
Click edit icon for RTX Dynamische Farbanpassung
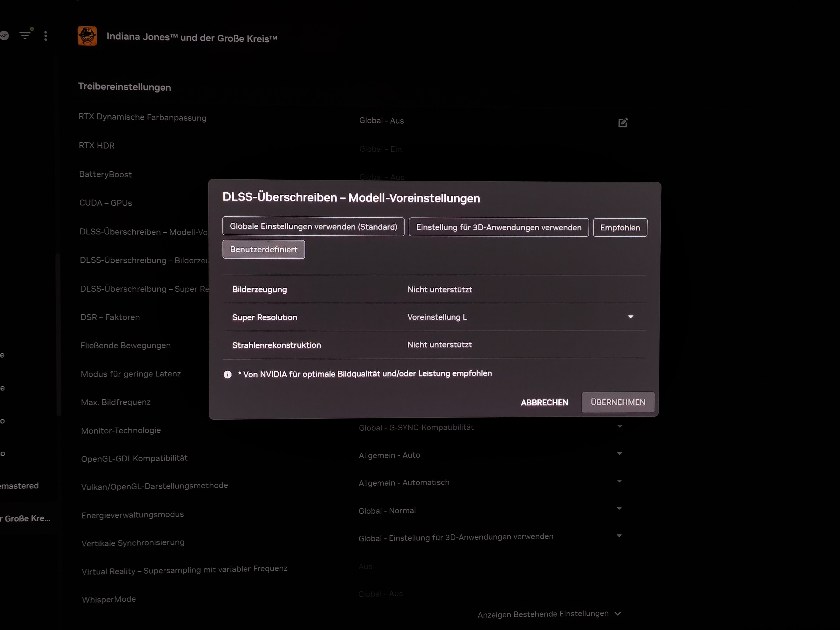click(x=623, y=123)
